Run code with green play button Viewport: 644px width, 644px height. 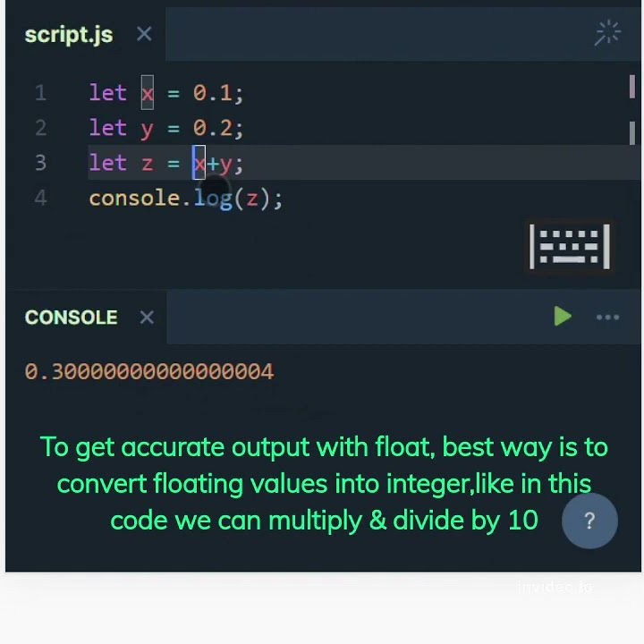point(563,316)
